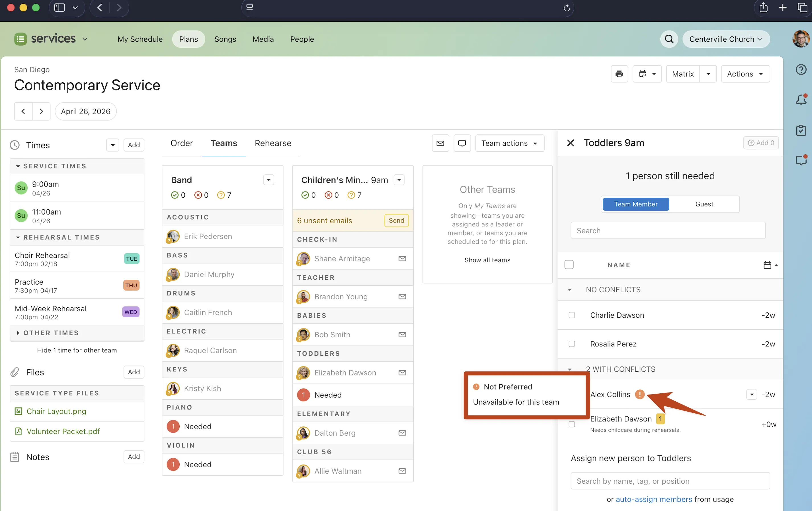Click the search field for assigning a new person
This screenshot has height=511, width=812.
click(x=670, y=481)
